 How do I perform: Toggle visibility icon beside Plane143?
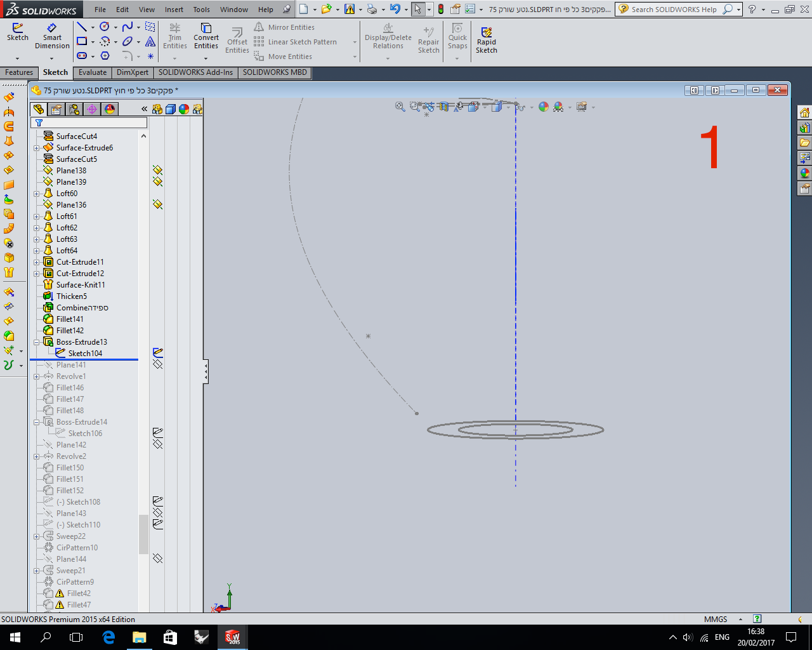pos(158,513)
